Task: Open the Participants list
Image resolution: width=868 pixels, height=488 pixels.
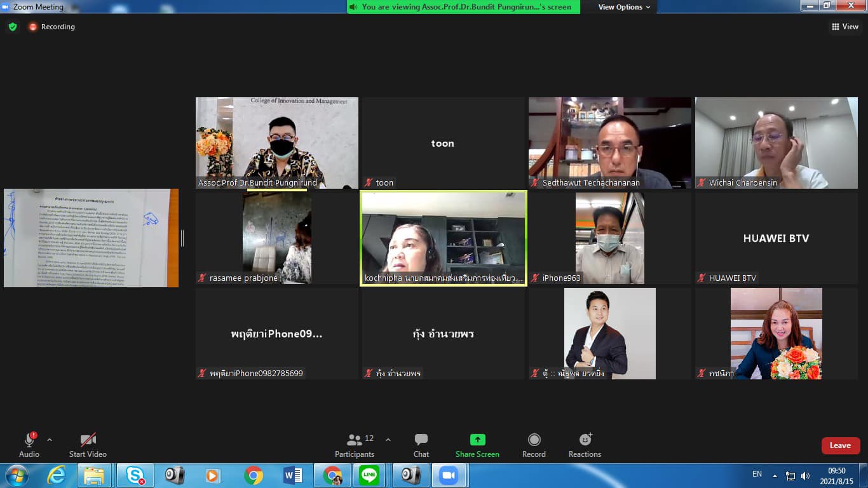Action: [355, 445]
